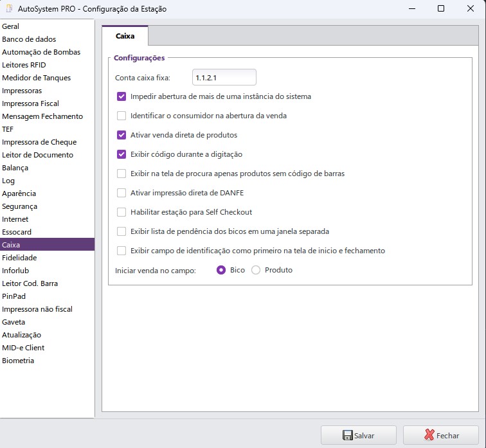Open the Impressora Fiscal section
486x448 pixels.
click(x=30, y=103)
